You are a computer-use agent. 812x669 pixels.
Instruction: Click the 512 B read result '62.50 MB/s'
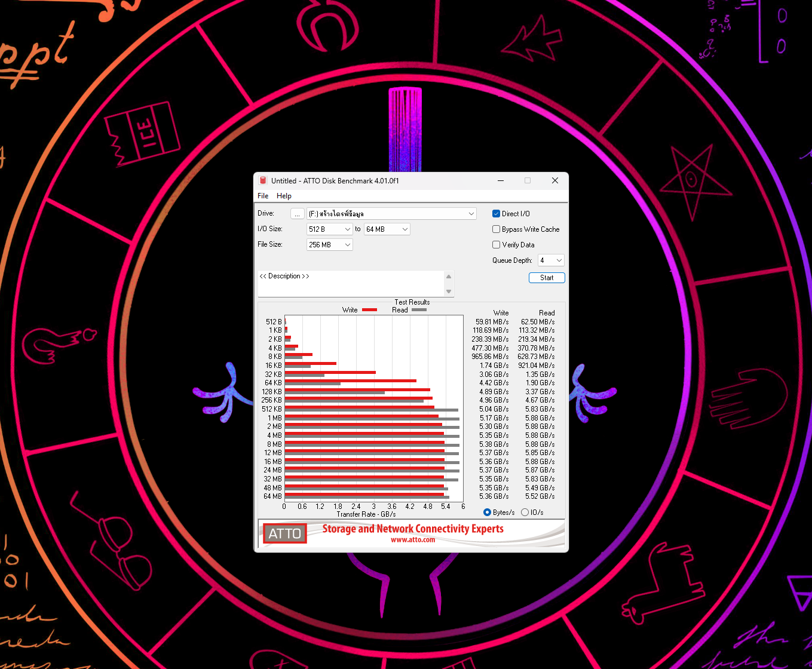click(538, 322)
